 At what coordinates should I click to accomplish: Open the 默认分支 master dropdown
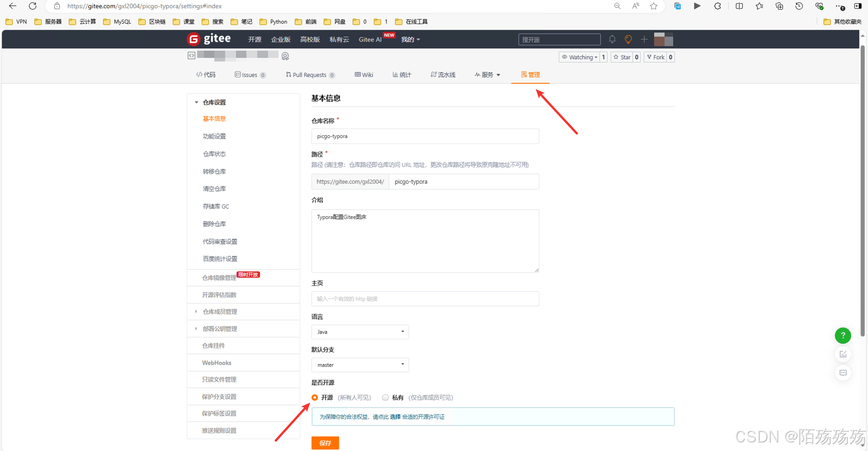360,365
